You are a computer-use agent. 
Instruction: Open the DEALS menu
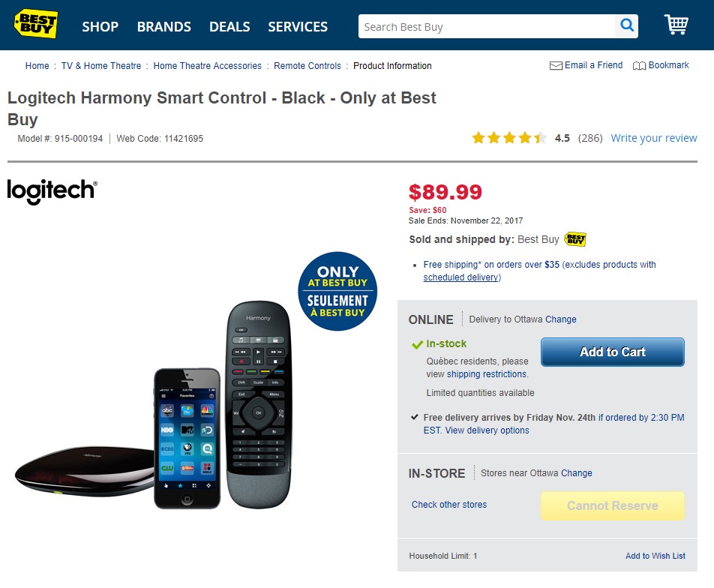click(229, 26)
